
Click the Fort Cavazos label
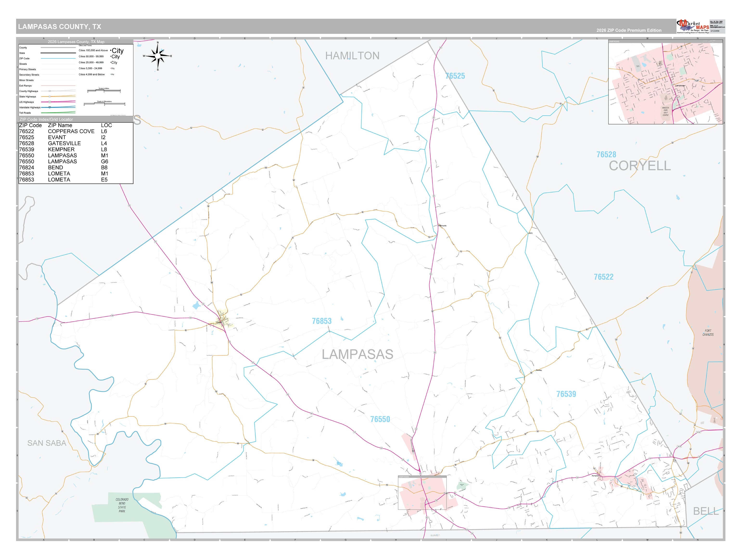(x=708, y=332)
